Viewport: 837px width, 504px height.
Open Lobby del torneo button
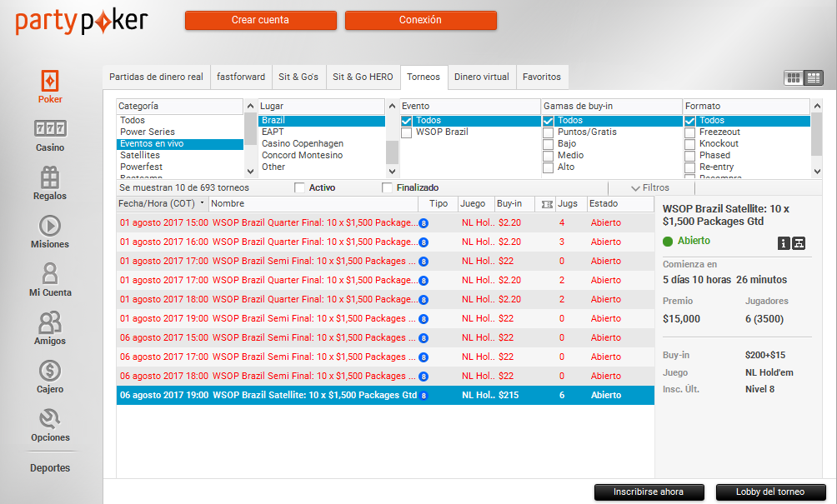coord(770,492)
